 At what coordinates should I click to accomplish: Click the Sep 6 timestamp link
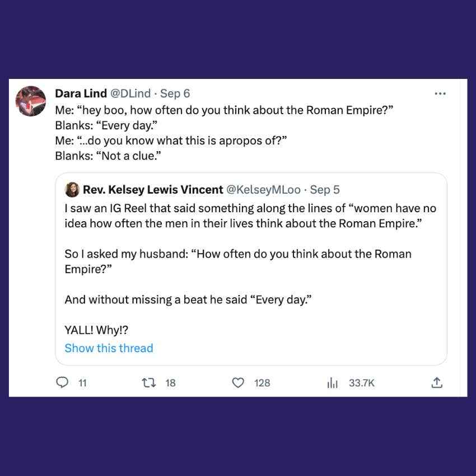[x=175, y=94]
